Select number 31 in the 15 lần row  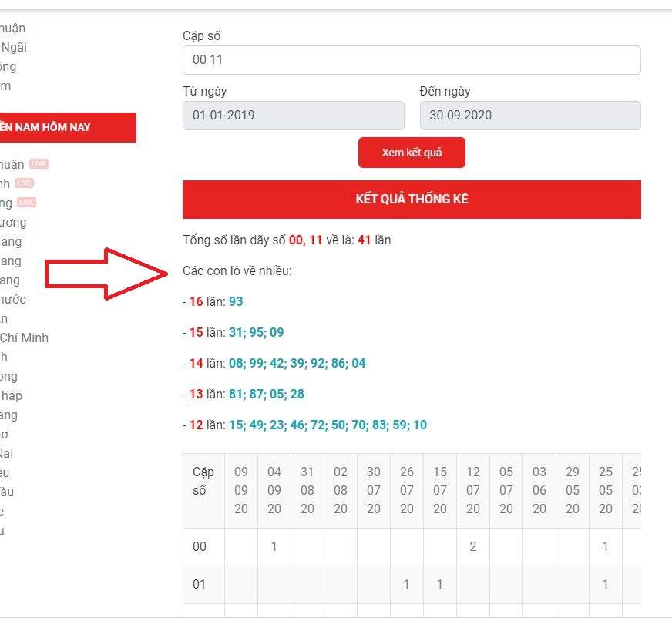click(236, 332)
